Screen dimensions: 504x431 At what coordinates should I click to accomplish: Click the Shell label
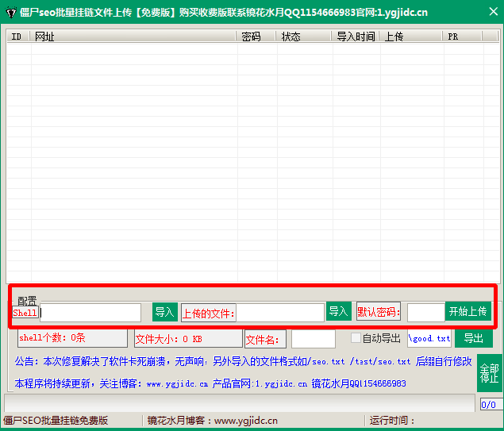click(25, 313)
